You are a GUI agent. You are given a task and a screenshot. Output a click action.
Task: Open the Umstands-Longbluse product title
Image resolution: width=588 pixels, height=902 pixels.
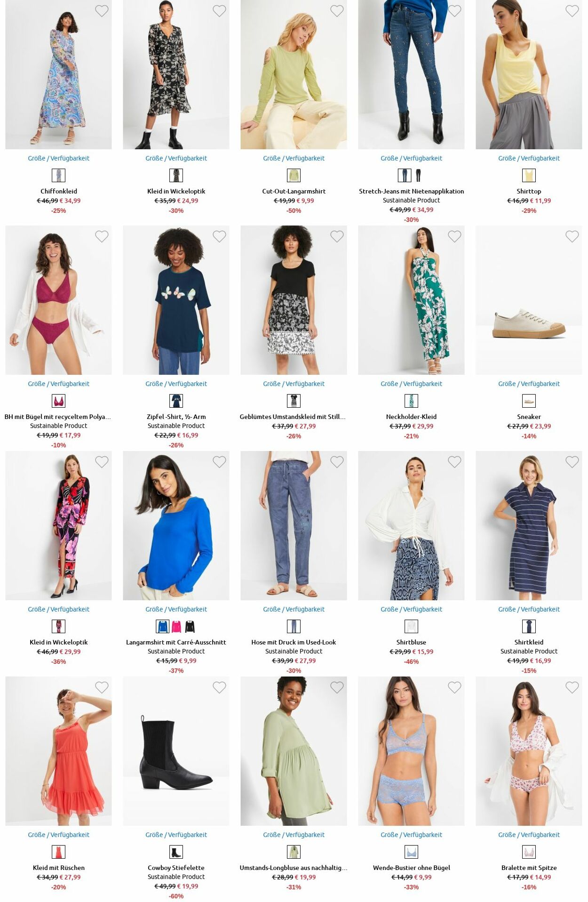[x=294, y=868]
